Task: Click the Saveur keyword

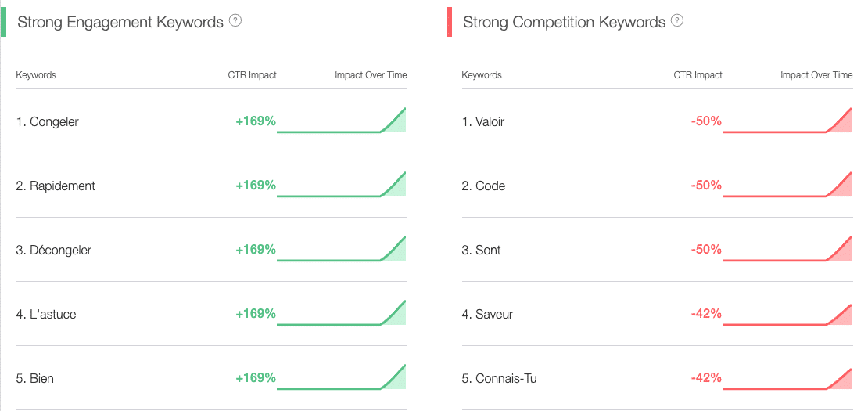Action: (487, 315)
